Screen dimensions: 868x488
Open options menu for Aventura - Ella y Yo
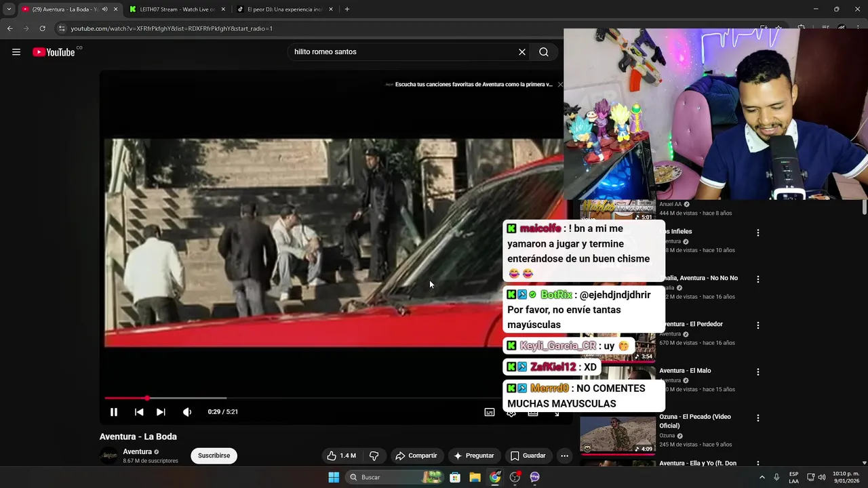[757, 464]
